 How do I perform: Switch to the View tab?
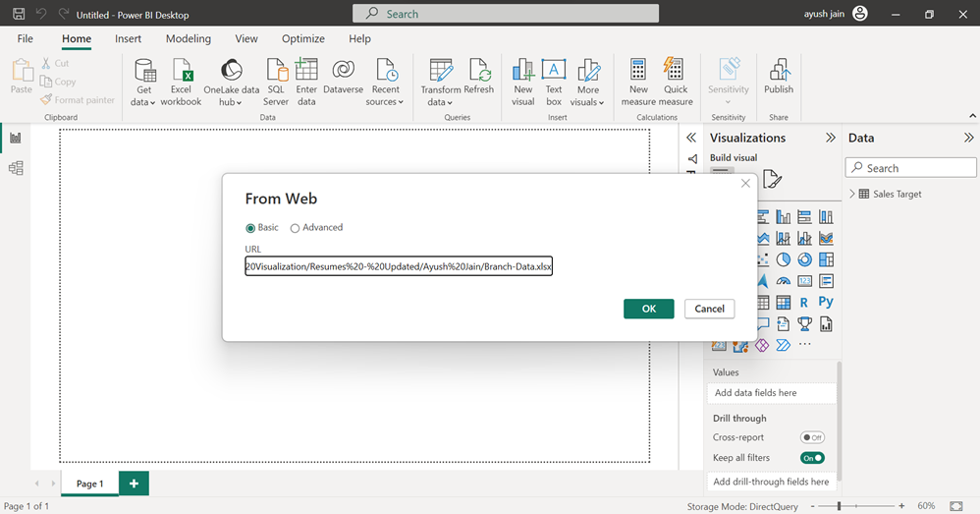pyautogui.click(x=246, y=38)
